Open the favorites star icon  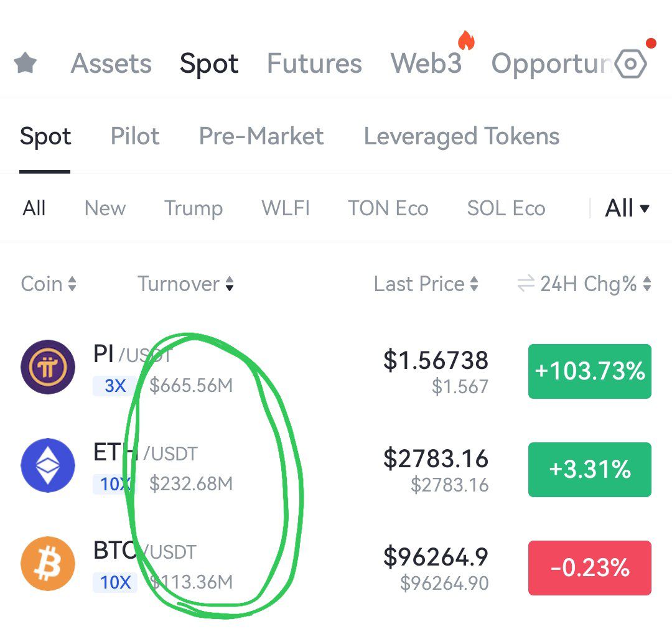click(26, 63)
